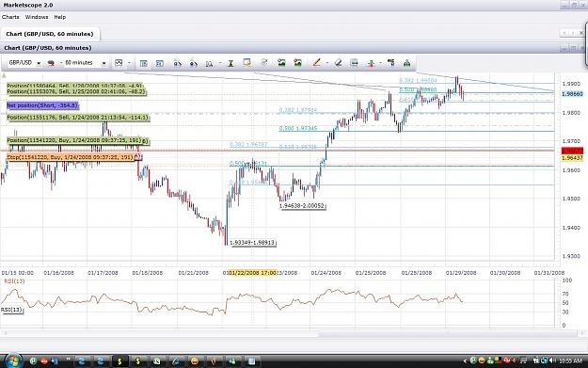Click the boxed RSI(13) label in indicator pane
The width and height of the screenshot is (588, 368).
[11, 310]
